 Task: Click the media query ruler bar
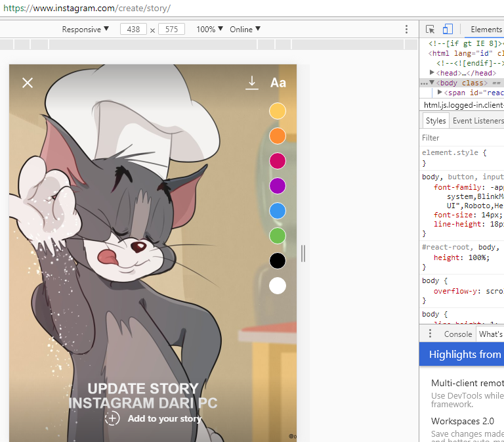(x=209, y=45)
